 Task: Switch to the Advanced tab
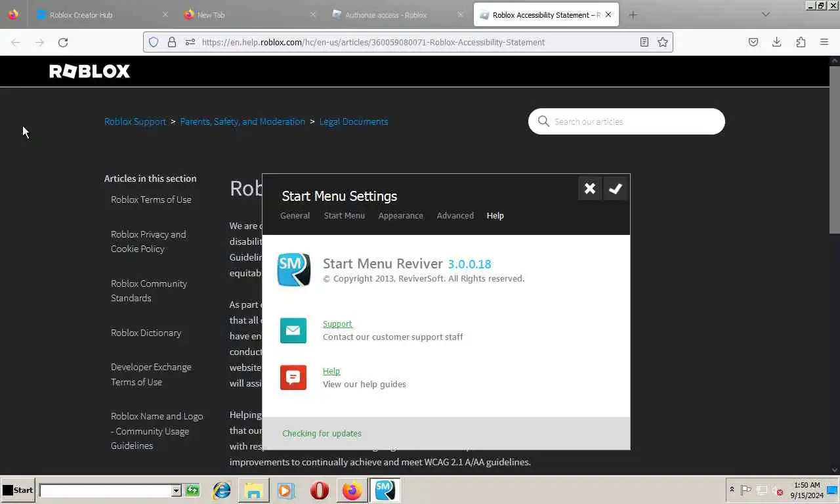point(455,215)
